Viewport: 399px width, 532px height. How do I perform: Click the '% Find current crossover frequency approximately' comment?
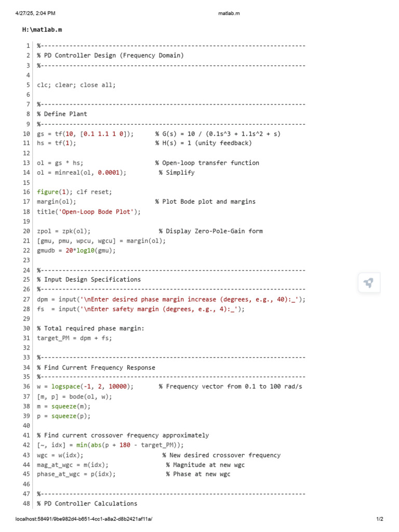[123, 435]
